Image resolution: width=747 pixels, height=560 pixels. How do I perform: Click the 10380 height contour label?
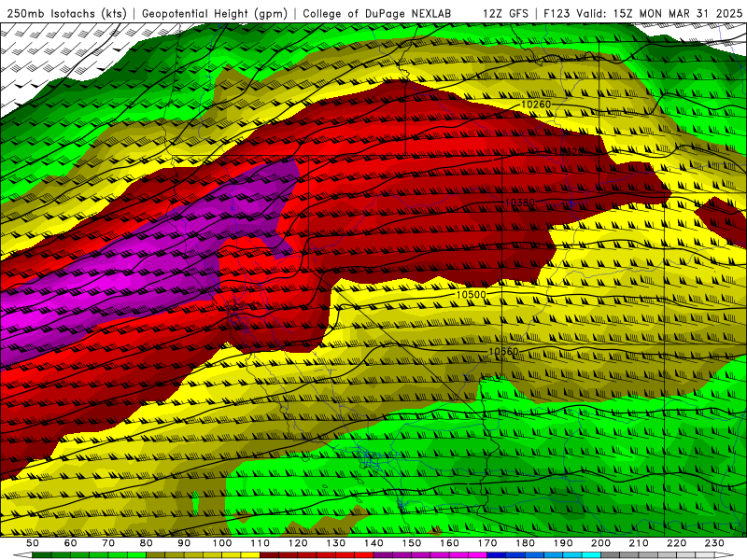(520, 203)
